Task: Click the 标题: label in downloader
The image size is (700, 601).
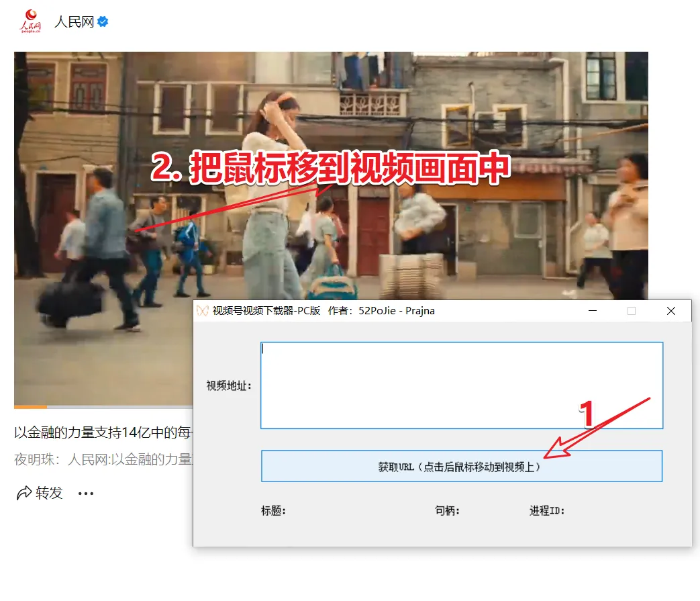Action: [273, 510]
